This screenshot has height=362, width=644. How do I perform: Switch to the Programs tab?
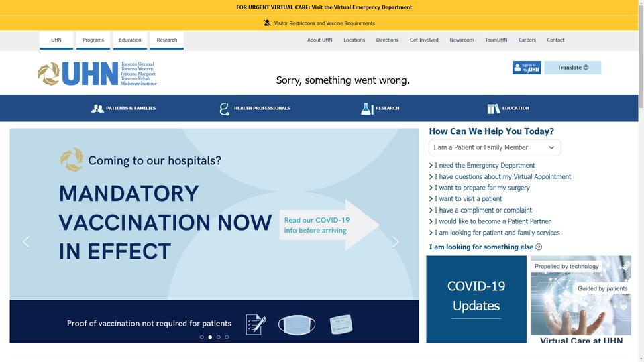point(93,40)
